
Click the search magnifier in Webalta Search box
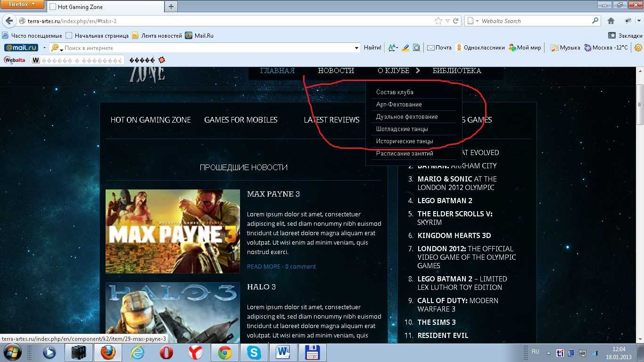[x=595, y=21]
